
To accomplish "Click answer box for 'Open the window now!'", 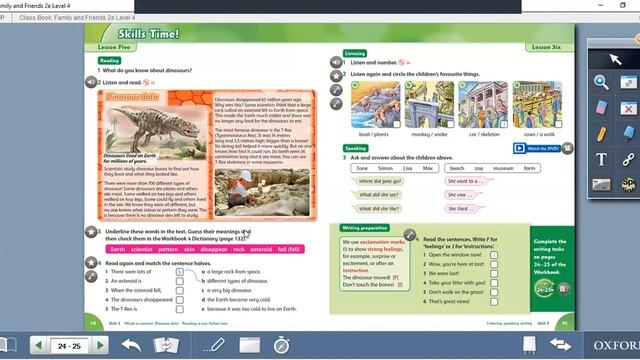I will (x=494, y=255).
